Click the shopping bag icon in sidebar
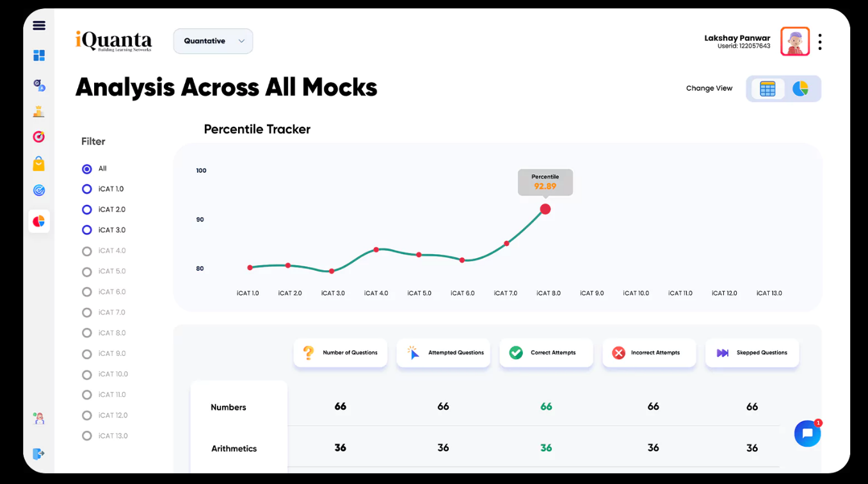The width and height of the screenshot is (868, 484). [39, 164]
